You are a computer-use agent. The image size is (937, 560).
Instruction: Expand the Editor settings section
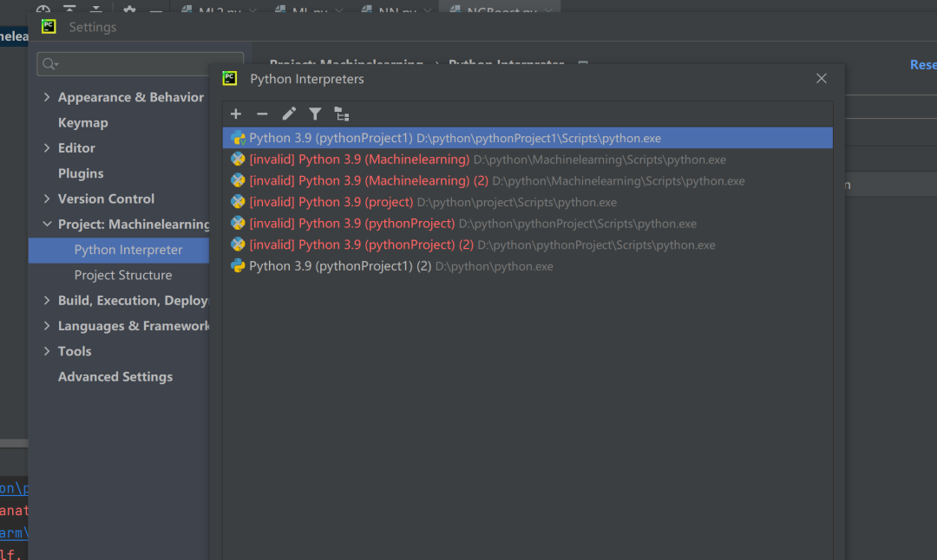[x=47, y=148]
